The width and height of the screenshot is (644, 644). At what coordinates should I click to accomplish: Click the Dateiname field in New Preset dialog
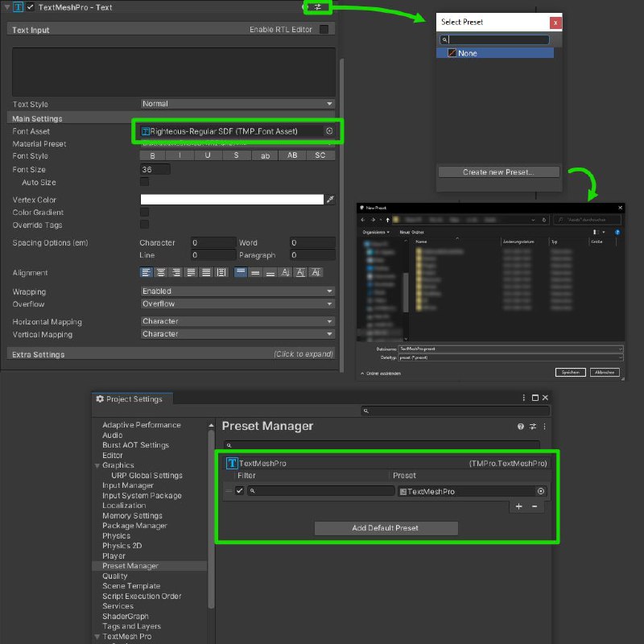pyautogui.click(x=511, y=349)
